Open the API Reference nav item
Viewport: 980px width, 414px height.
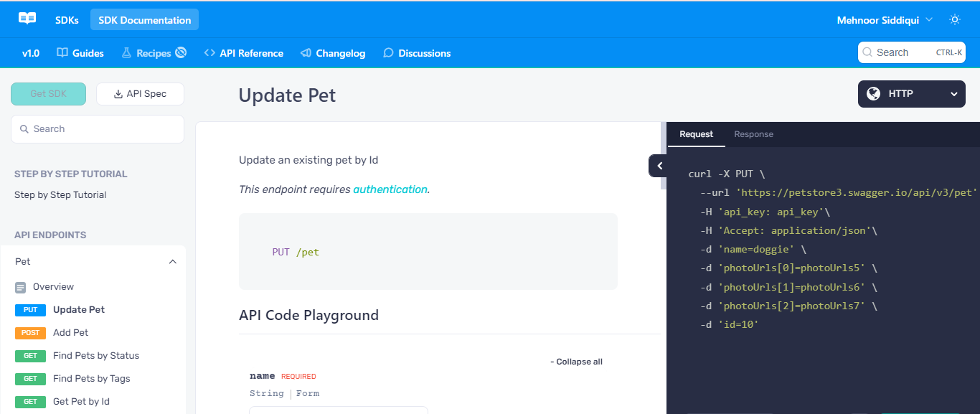coord(243,53)
